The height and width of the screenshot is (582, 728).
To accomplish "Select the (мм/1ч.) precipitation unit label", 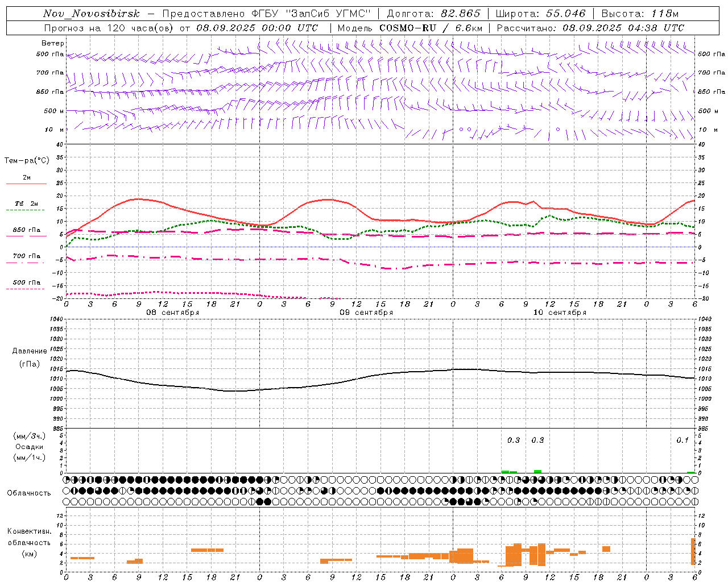I will pos(30,458).
